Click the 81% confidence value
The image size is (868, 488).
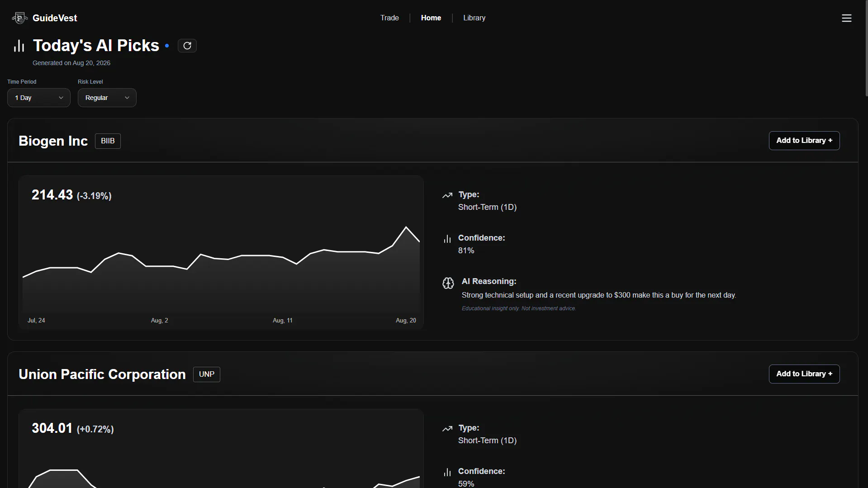pyautogui.click(x=466, y=251)
